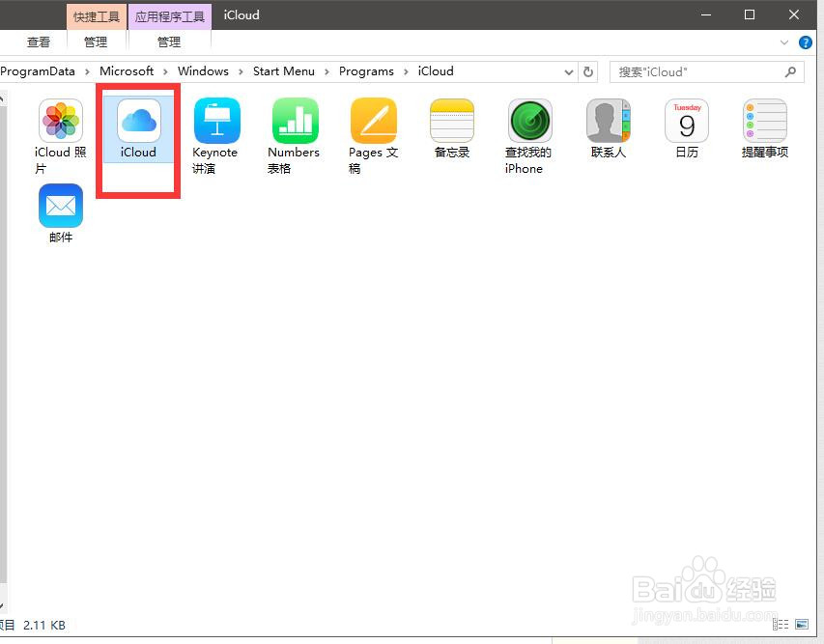Switch to large icons view in status bar
Viewport: 824px width, 644px height.
point(802,624)
